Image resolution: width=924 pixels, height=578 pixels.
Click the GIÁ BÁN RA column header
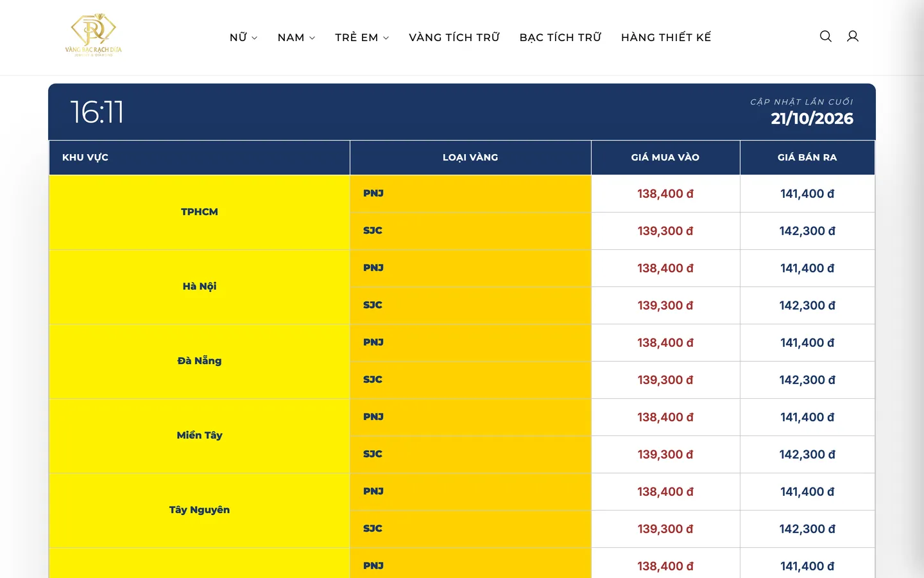(807, 157)
